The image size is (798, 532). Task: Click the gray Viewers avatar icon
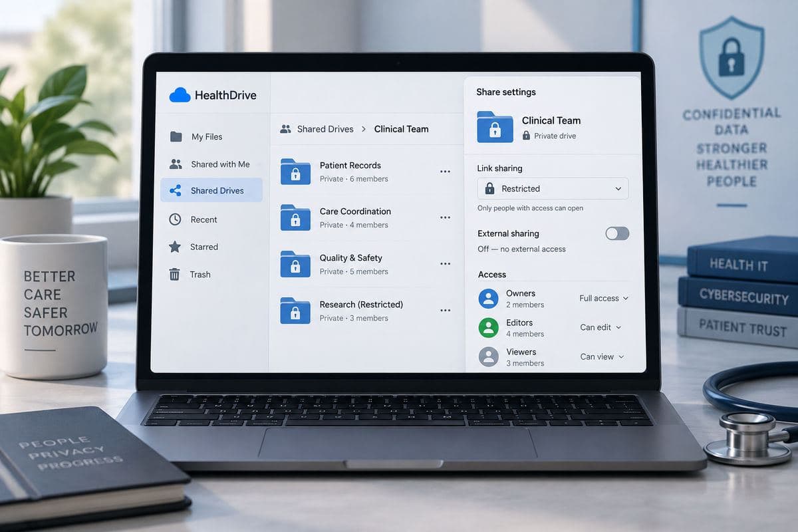click(x=489, y=357)
